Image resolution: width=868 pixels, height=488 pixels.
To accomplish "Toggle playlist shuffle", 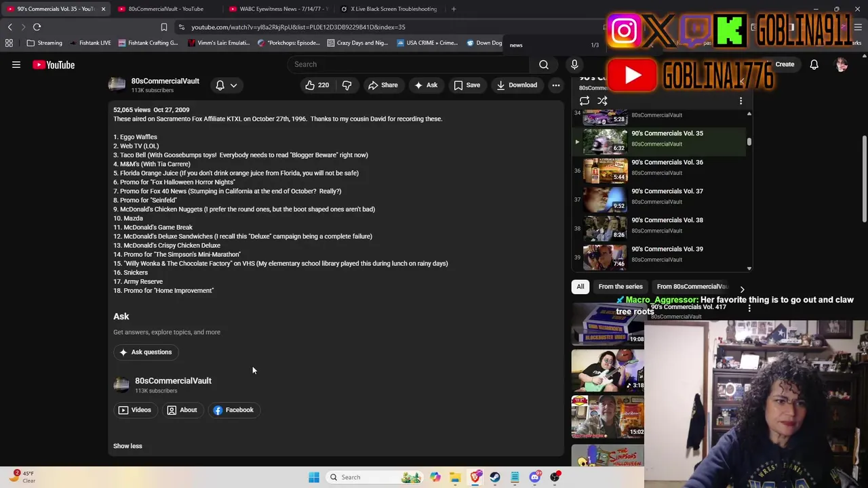I will [x=602, y=101].
